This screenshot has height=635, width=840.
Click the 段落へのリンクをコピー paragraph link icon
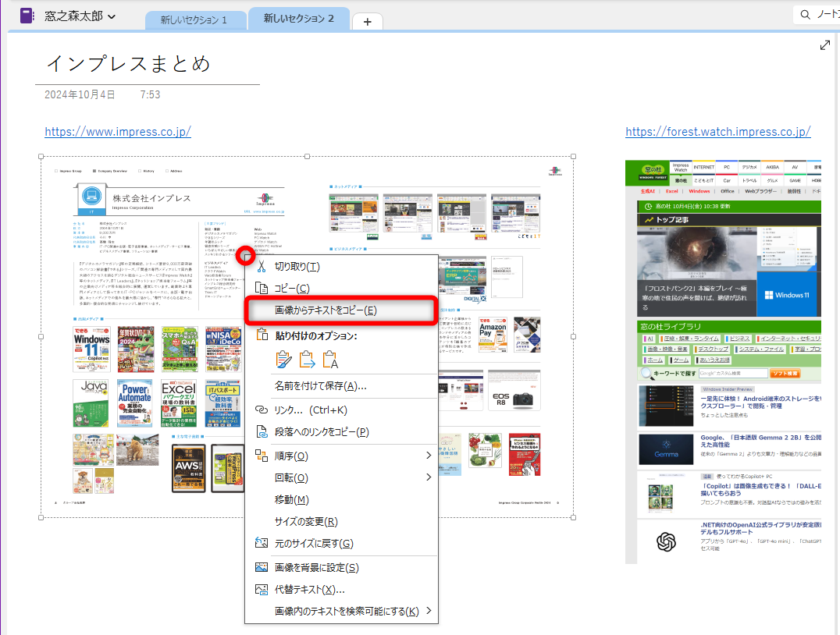click(x=263, y=430)
